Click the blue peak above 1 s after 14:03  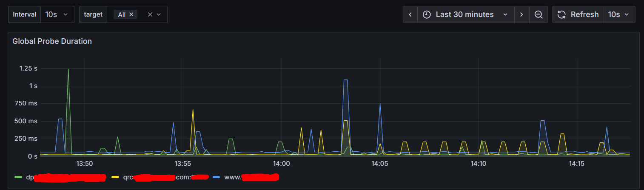pyautogui.click(x=345, y=80)
